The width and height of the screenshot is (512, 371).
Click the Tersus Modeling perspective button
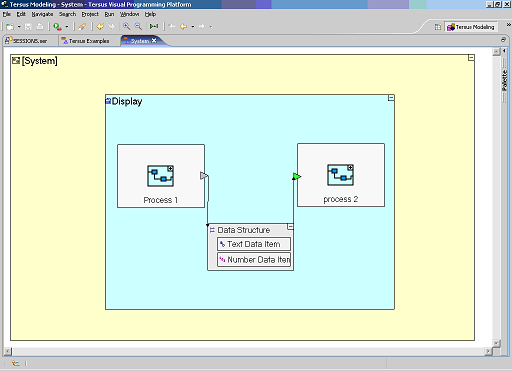[471, 27]
